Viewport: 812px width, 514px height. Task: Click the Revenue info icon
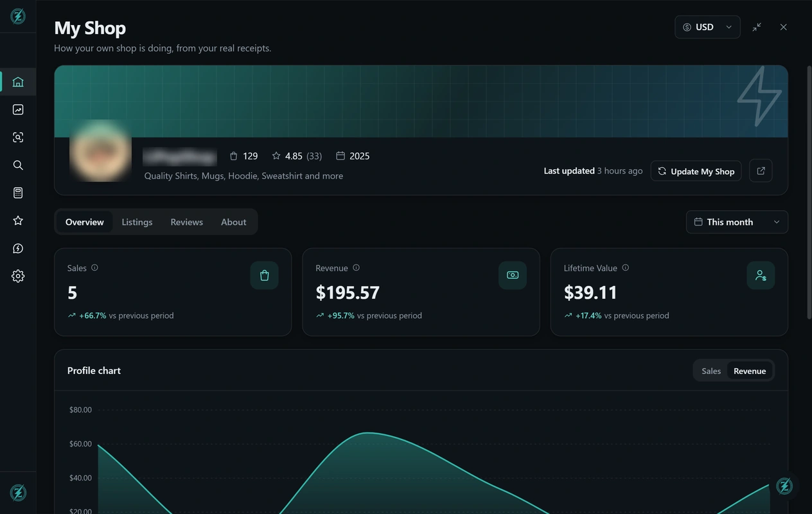coord(356,268)
